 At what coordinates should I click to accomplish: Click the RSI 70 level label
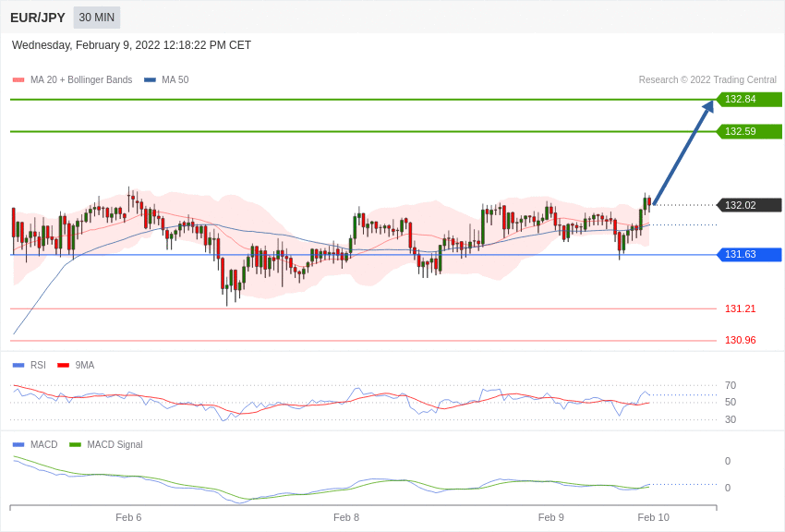pyautogui.click(x=731, y=385)
